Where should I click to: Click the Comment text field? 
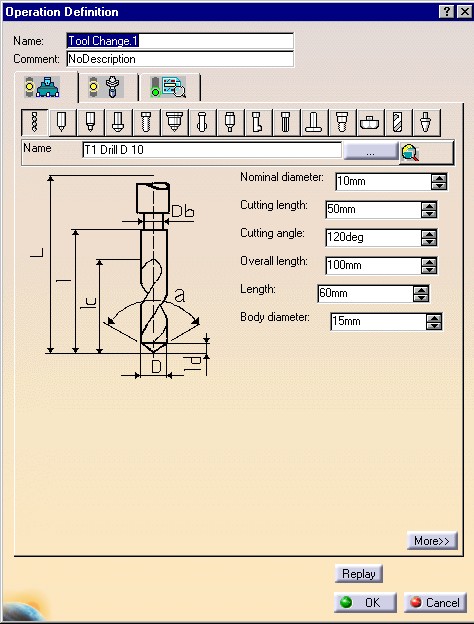[180, 59]
